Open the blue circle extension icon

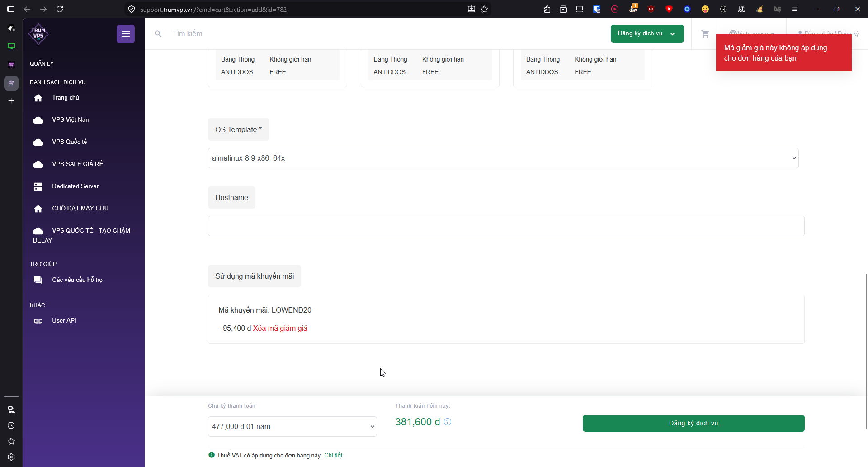point(687,9)
